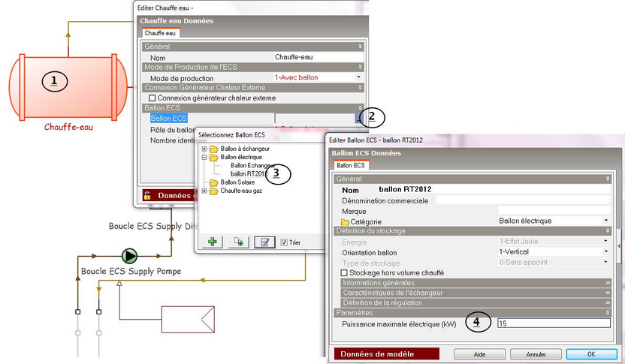Toggle the Trier checkbox
This screenshot has height=364, width=625.
[x=284, y=242]
